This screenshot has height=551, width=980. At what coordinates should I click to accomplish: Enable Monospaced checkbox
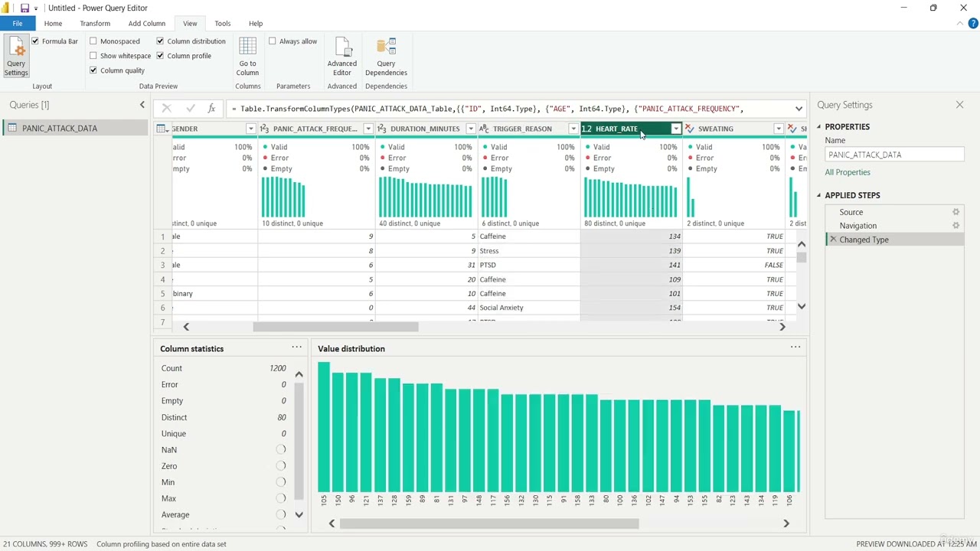click(93, 41)
